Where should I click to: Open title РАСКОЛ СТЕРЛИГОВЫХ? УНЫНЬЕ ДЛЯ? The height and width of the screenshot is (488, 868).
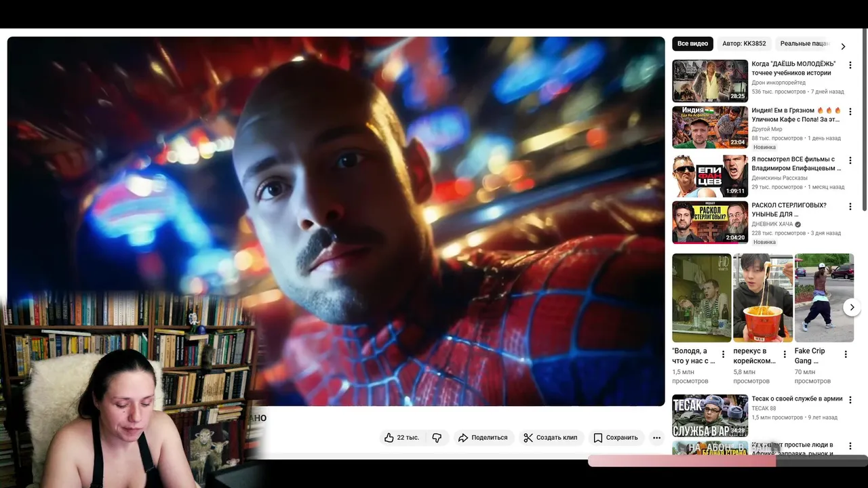pos(789,209)
